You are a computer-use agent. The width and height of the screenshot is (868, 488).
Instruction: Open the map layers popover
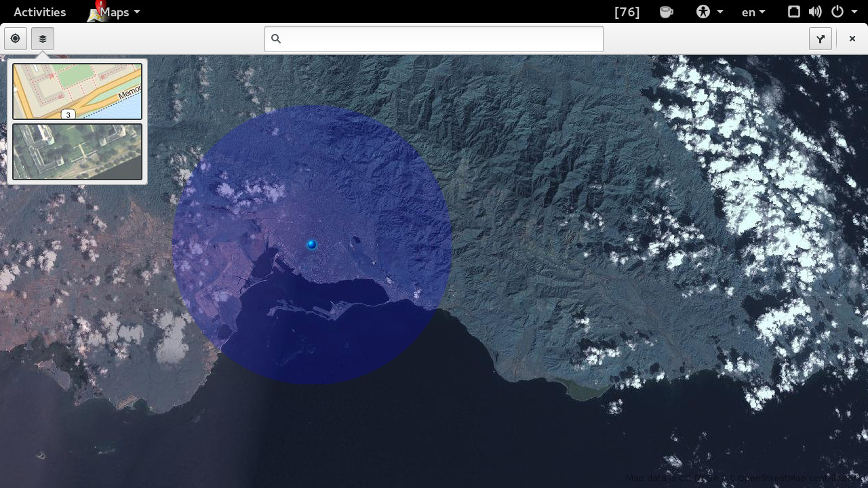[x=42, y=39]
